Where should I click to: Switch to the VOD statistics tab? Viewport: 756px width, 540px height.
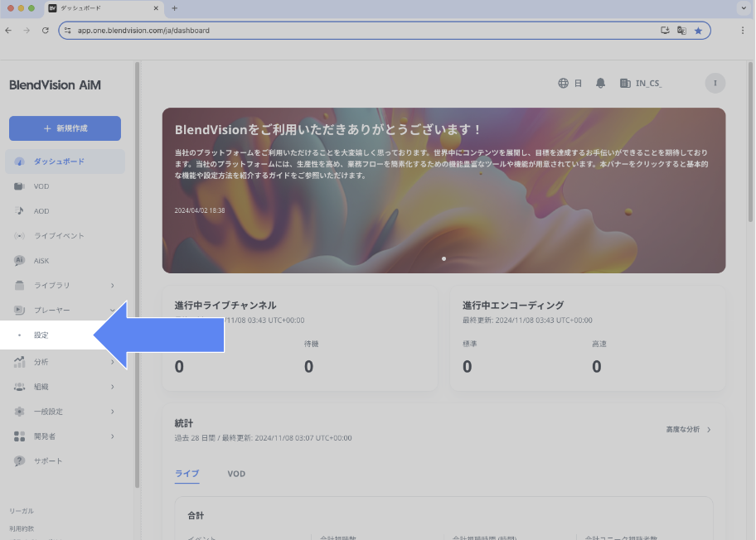[236, 474]
